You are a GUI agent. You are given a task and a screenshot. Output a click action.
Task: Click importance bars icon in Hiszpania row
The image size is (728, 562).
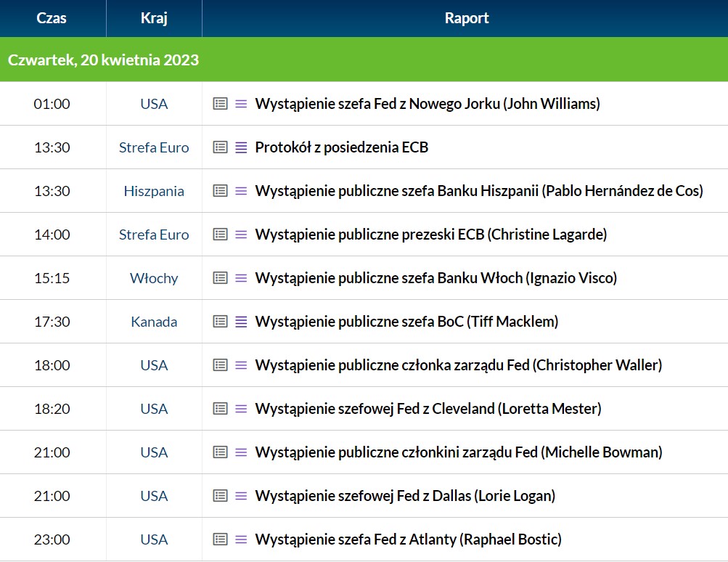point(241,191)
